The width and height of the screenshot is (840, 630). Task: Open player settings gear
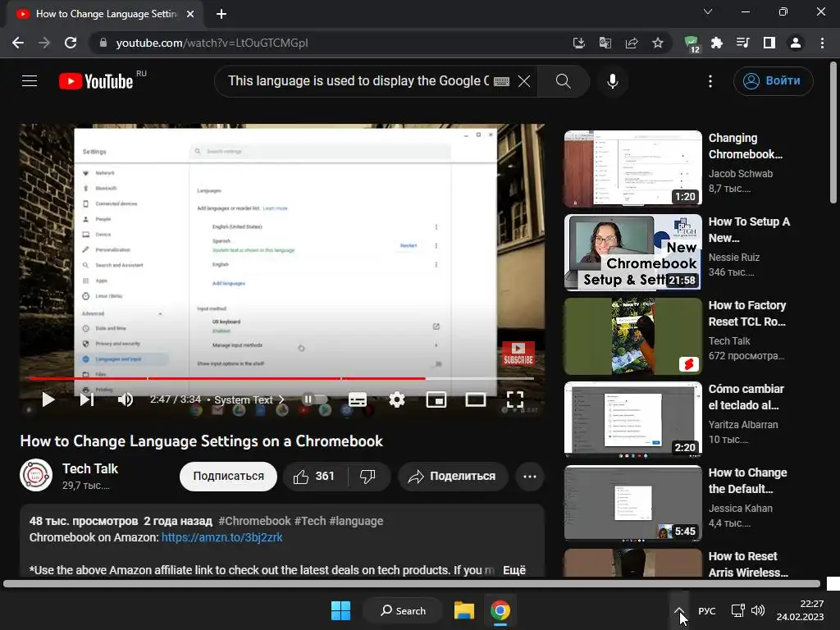[x=397, y=399]
